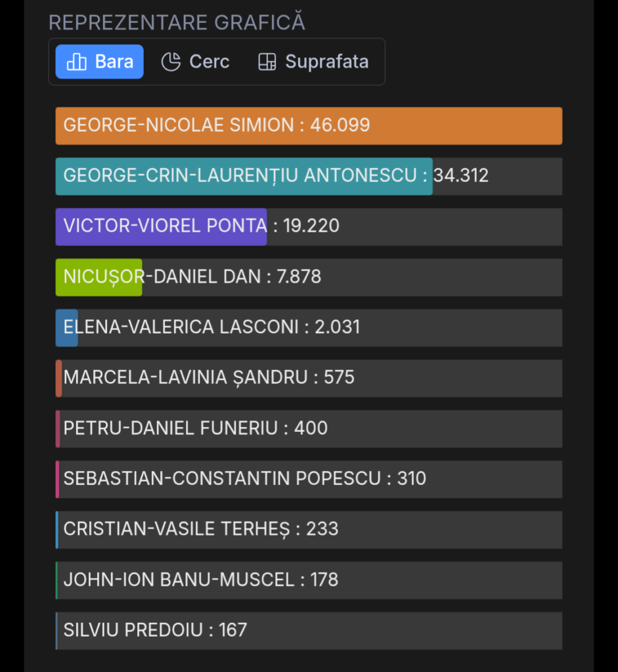Image resolution: width=618 pixels, height=672 pixels.
Task: Click the Reprezentare Grafică section heading
Action: pyautogui.click(x=177, y=22)
